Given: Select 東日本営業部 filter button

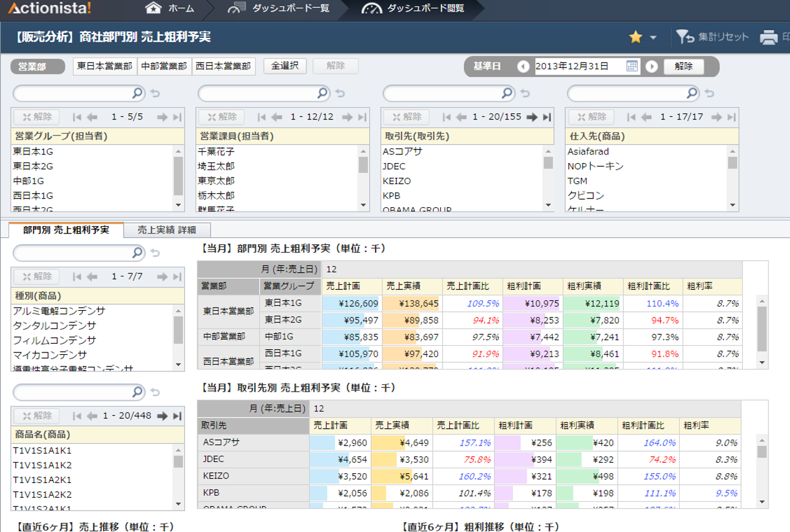Looking at the screenshot, I should 105,66.
